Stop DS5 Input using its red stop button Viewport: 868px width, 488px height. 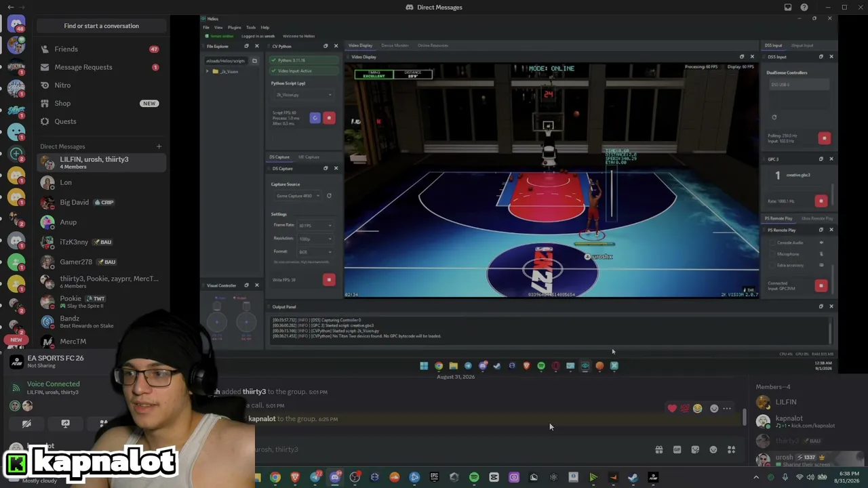tap(825, 138)
